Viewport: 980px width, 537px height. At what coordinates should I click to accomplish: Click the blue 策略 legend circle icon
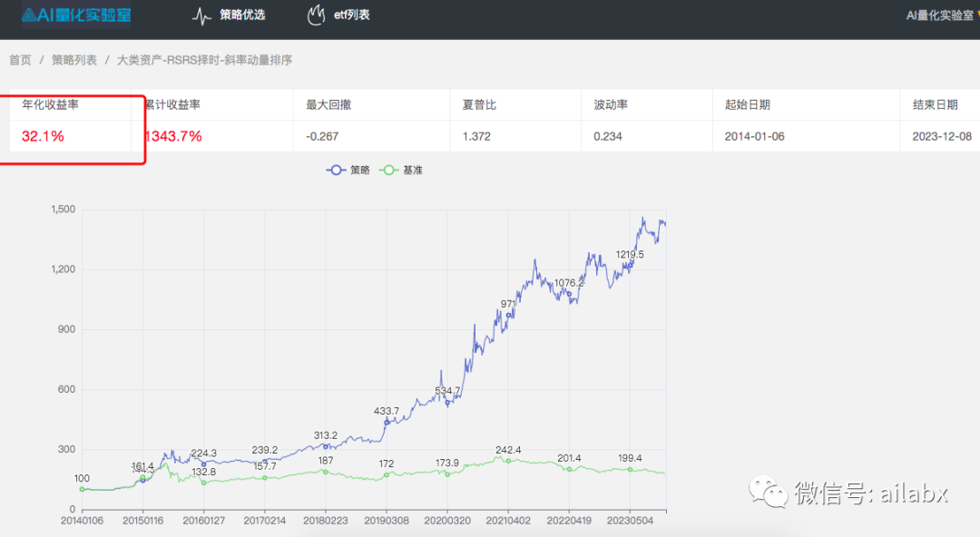[336, 170]
